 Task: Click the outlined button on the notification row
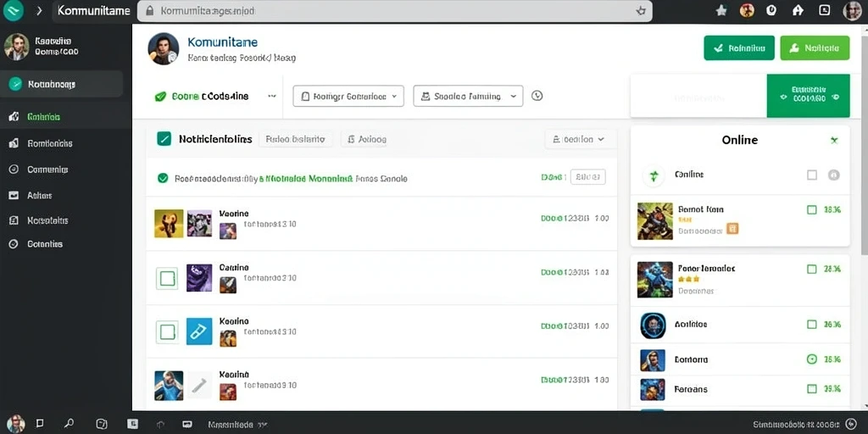pos(588,177)
